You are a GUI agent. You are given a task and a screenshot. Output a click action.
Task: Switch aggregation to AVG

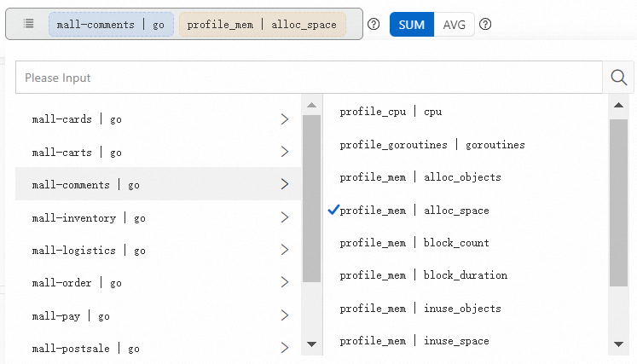(454, 25)
